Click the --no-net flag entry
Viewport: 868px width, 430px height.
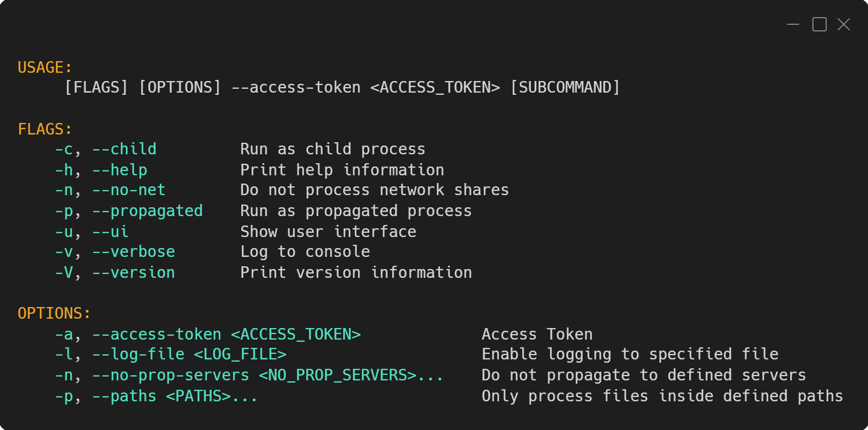pos(129,190)
